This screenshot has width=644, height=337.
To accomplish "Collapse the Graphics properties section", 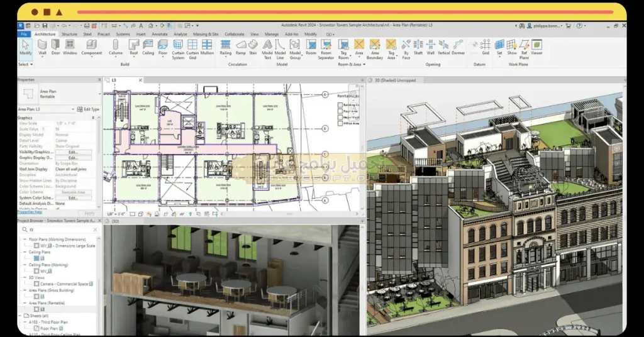I will (93, 118).
